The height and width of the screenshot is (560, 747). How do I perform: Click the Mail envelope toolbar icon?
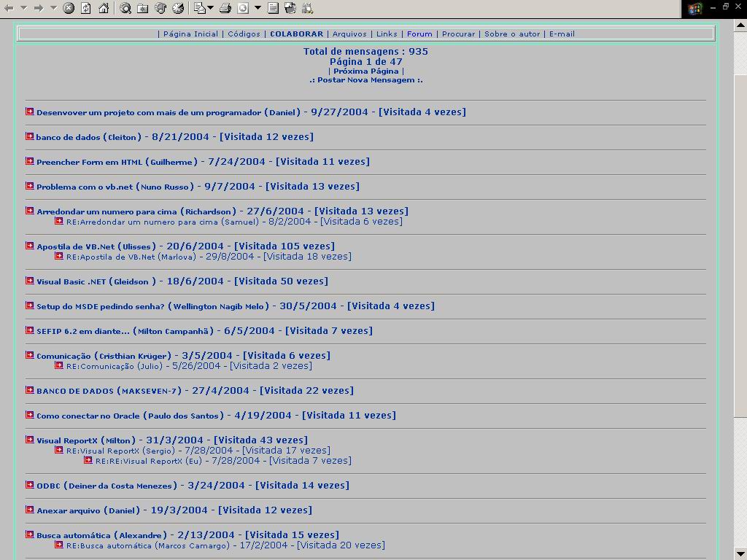pos(200,8)
